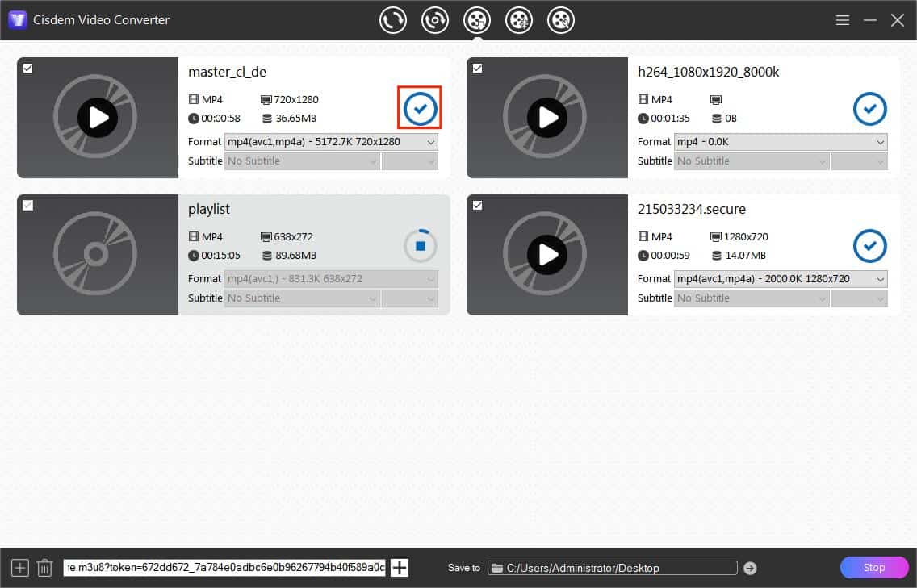Image resolution: width=917 pixels, height=588 pixels.
Task: Open secondary subtitle dropdown for master_cl_de
Action: pyautogui.click(x=410, y=161)
